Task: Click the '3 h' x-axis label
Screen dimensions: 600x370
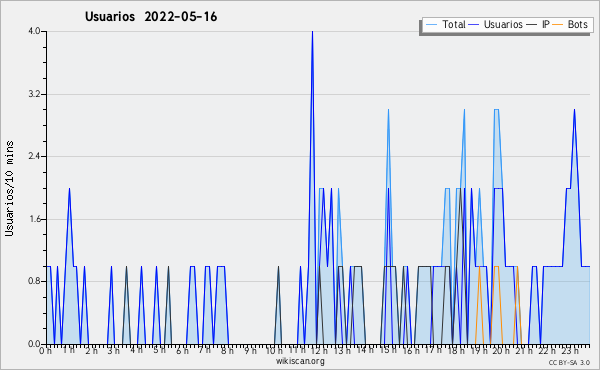Action: 114,351
